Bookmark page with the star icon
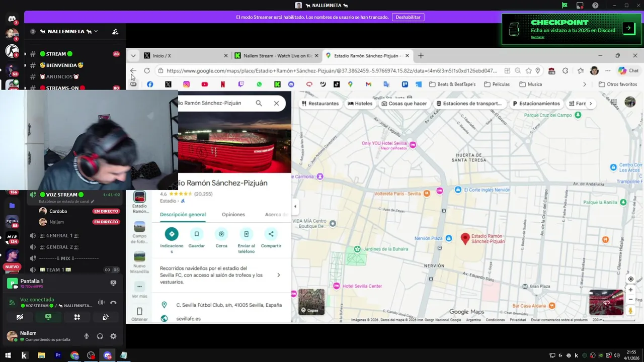 [x=528, y=71]
